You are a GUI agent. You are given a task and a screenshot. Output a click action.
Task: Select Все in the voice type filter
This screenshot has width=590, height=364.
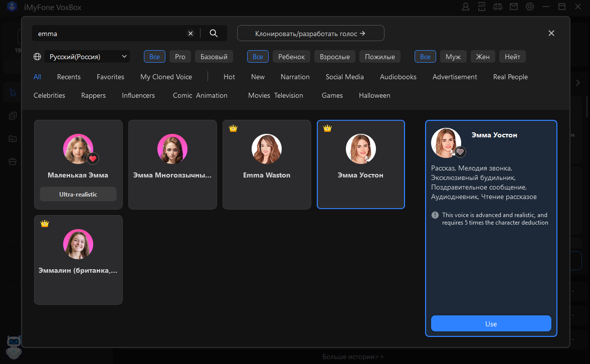coord(154,57)
